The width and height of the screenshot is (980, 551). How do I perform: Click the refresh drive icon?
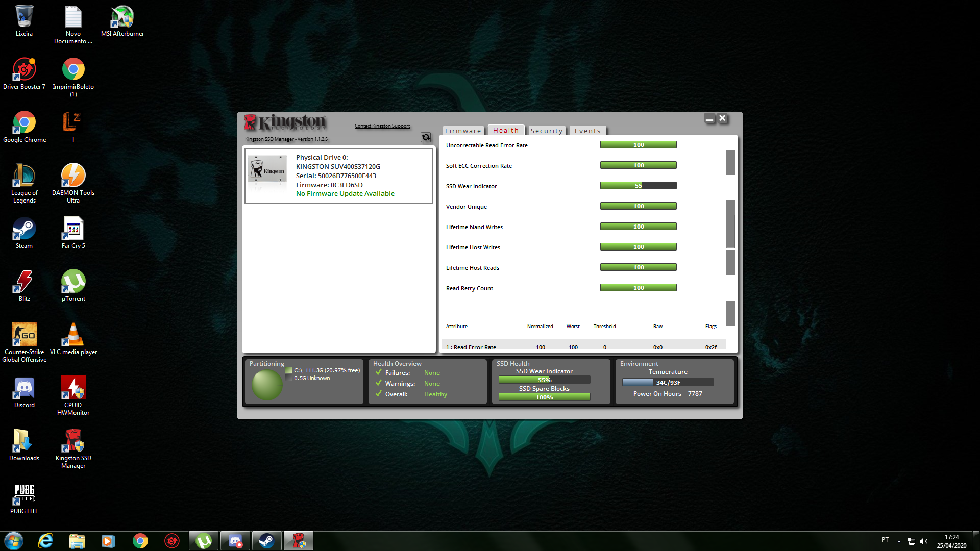pos(426,137)
